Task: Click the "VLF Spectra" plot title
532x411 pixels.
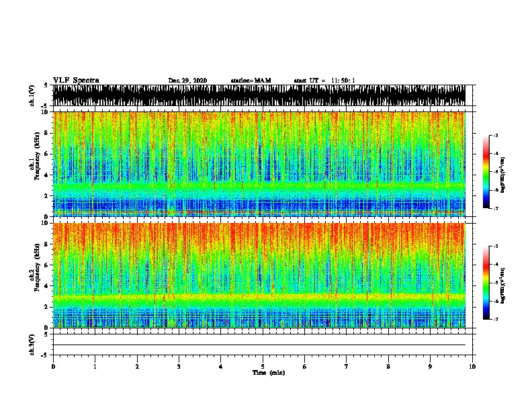Action: coord(76,80)
